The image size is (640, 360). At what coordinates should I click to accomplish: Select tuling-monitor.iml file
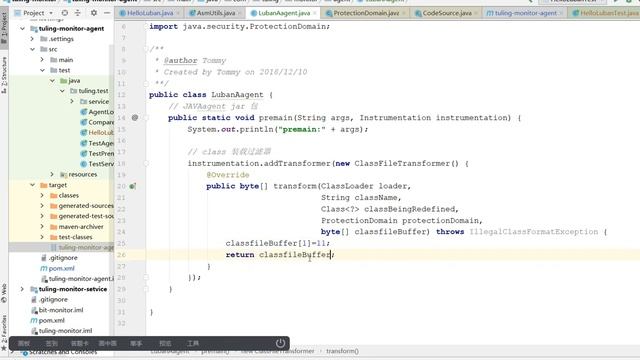click(61, 331)
